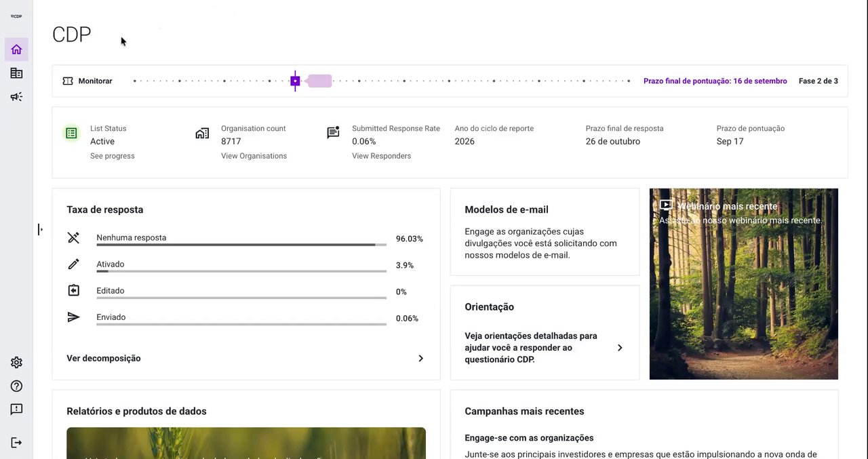The height and width of the screenshot is (459, 868).
Task: Click the logout icon in sidebar
Action: pyautogui.click(x=16, y=443)
